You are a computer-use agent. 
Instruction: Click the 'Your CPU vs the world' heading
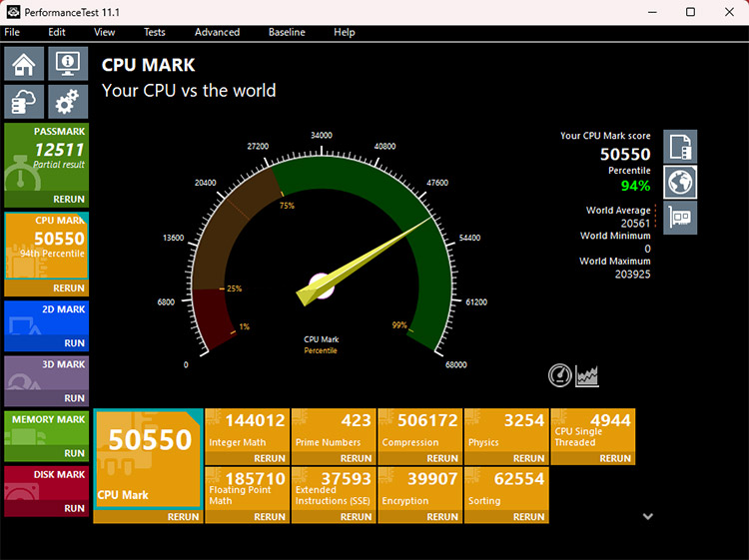point(189,91)
